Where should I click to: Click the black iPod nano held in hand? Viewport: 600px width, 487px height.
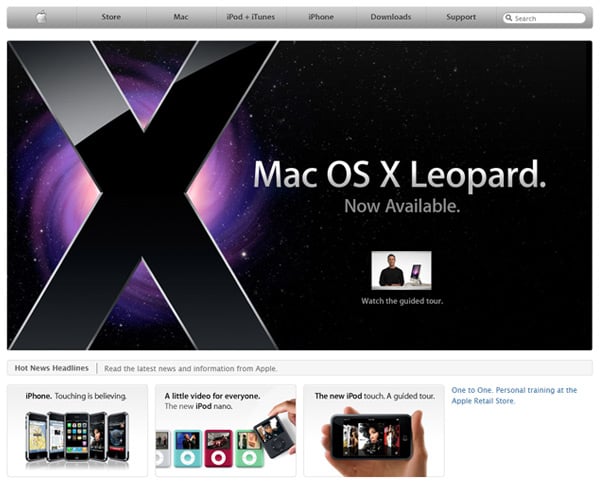(x=273, y=437)
